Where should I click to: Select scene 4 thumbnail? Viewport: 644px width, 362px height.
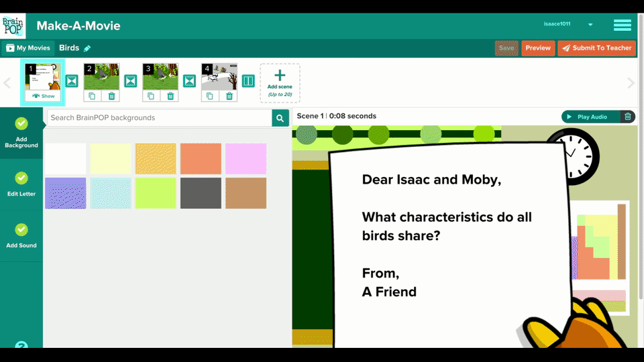(219, 76)
